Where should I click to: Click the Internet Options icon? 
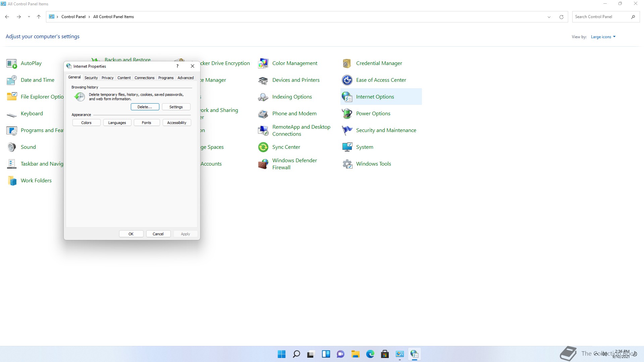point(347,97)
